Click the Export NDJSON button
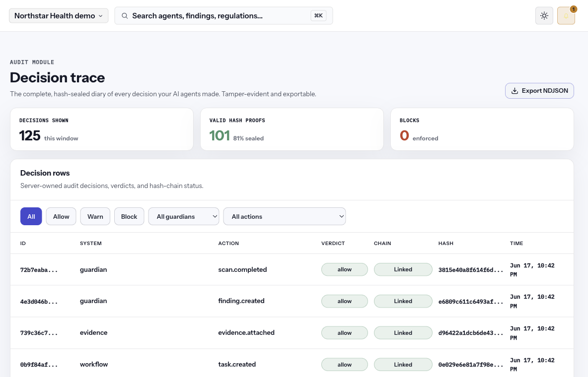 [539, 91]
